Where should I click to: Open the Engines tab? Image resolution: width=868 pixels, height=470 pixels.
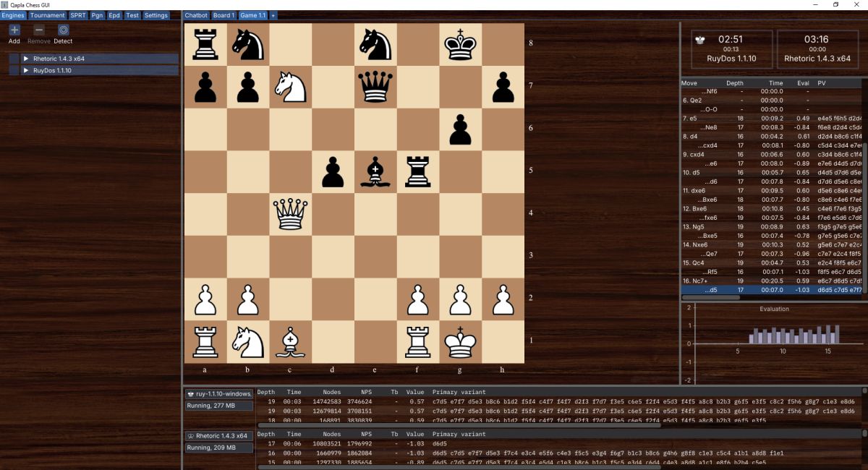click(14, 15)
